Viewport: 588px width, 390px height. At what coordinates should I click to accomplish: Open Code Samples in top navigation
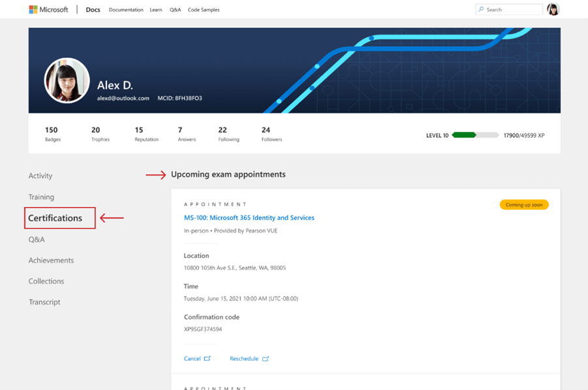click(x=204, y=10)
